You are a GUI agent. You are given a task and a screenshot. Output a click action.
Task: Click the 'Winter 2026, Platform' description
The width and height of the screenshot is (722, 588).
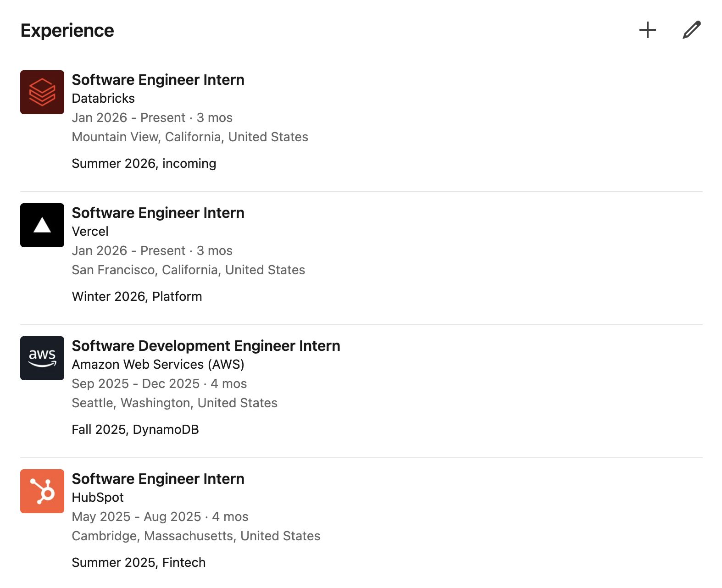(137, 297)
